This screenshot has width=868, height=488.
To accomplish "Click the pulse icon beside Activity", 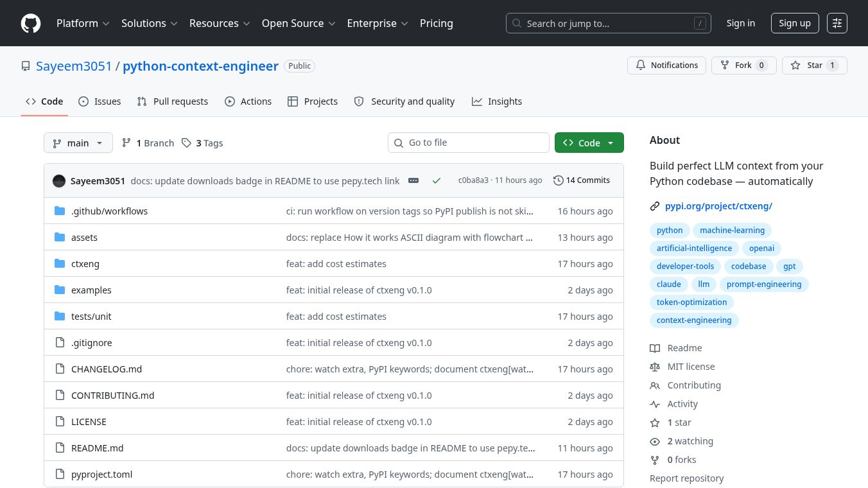I will click(655, 404).
